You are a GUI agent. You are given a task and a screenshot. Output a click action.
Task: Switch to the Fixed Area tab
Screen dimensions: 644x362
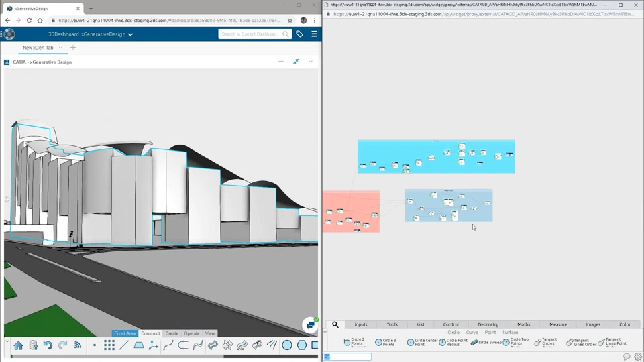(125, 333)
